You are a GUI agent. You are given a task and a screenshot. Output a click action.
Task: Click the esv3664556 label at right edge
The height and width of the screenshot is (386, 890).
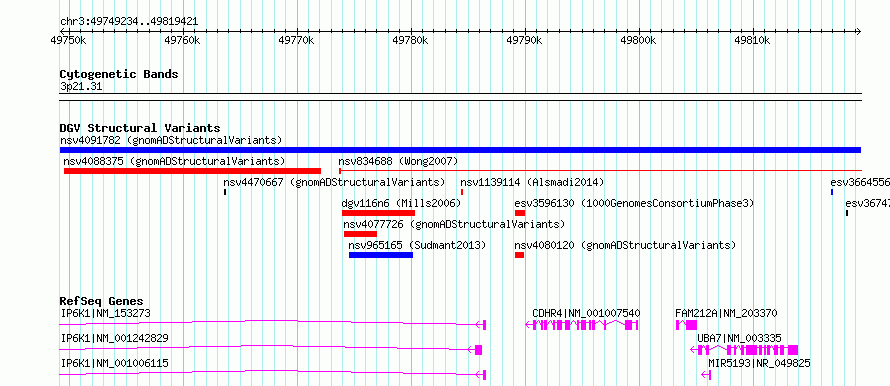[859, 182]
